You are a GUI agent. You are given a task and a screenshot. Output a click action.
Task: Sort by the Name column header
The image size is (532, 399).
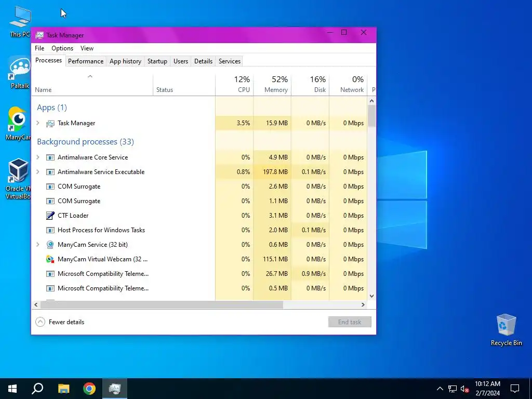pos(92,85)
